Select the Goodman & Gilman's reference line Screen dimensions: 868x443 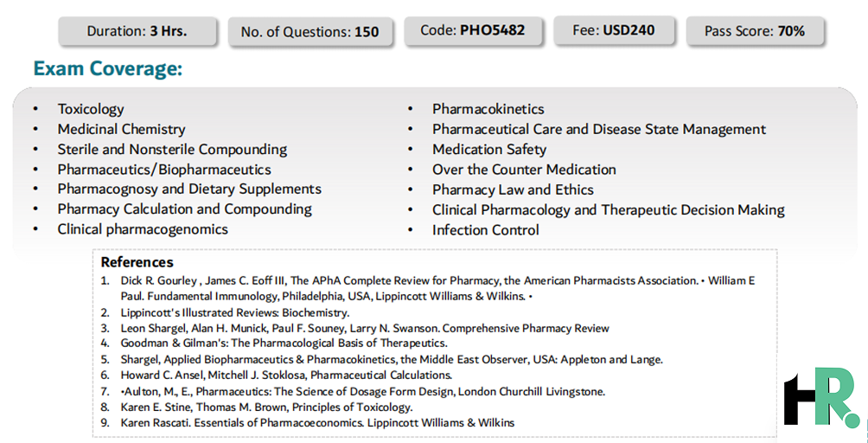point(284,343)
